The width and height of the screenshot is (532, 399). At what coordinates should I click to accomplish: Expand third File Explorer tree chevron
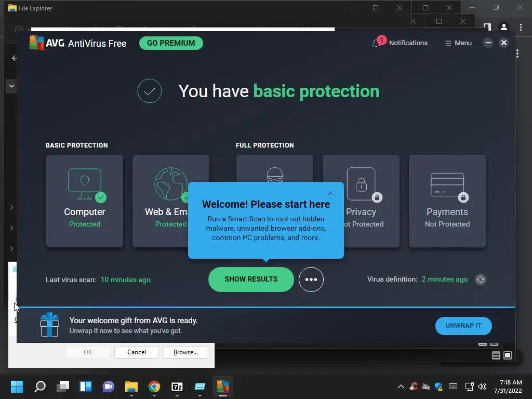11,248
